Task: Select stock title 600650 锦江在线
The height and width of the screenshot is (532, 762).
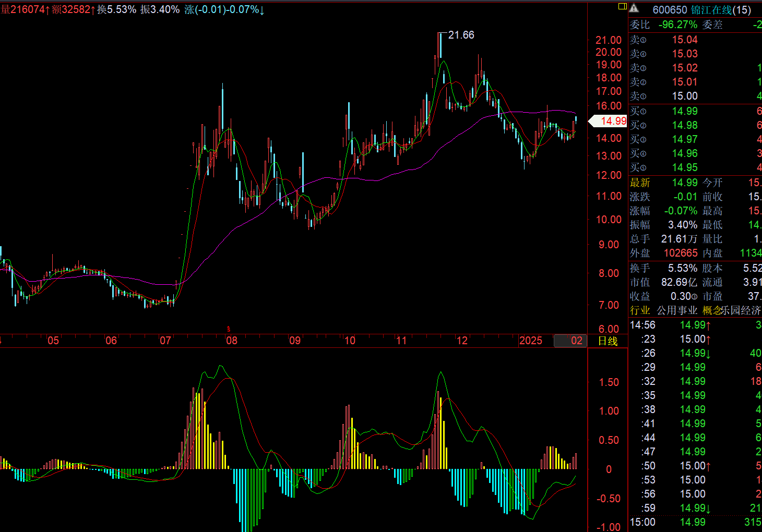Action: pos(701,10)
